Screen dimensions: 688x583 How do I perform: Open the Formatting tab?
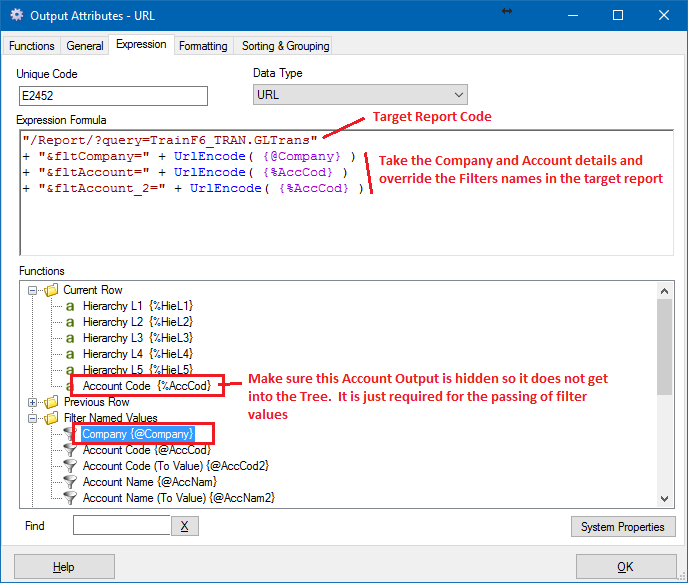tap(203, 46)
